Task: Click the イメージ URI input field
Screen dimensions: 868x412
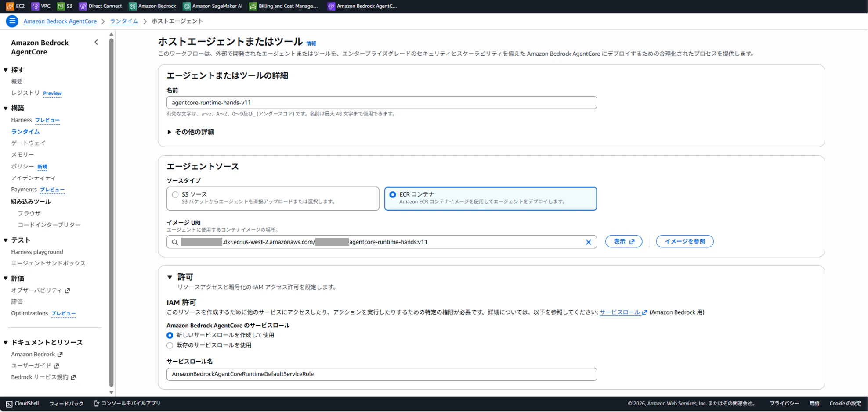Action: point(381,242)
